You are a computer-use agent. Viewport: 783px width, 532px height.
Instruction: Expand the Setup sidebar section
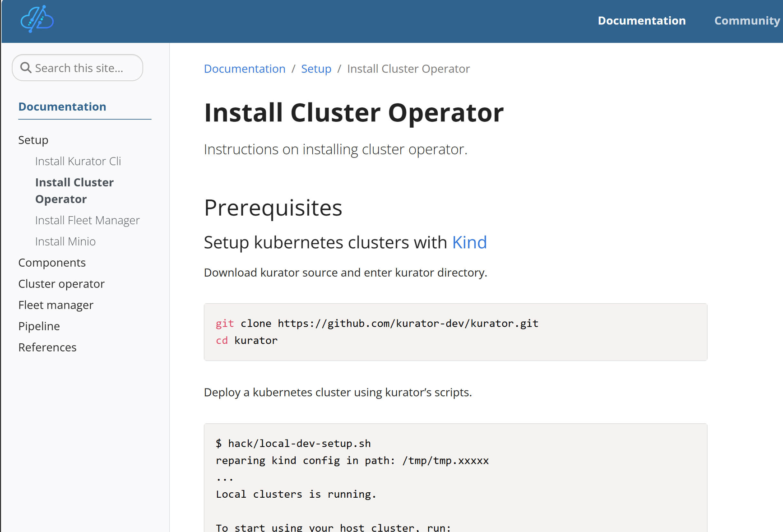tap(33, 140)
